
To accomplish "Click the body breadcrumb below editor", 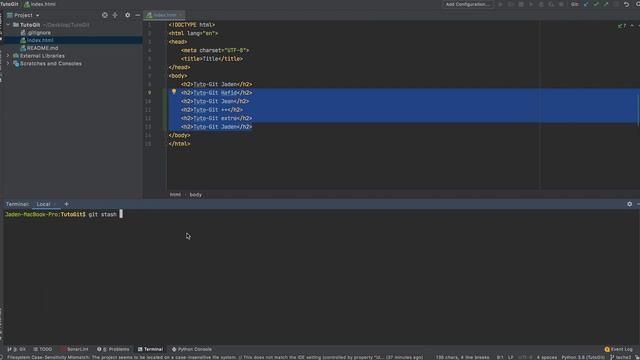I will click(x=196, y=195).
